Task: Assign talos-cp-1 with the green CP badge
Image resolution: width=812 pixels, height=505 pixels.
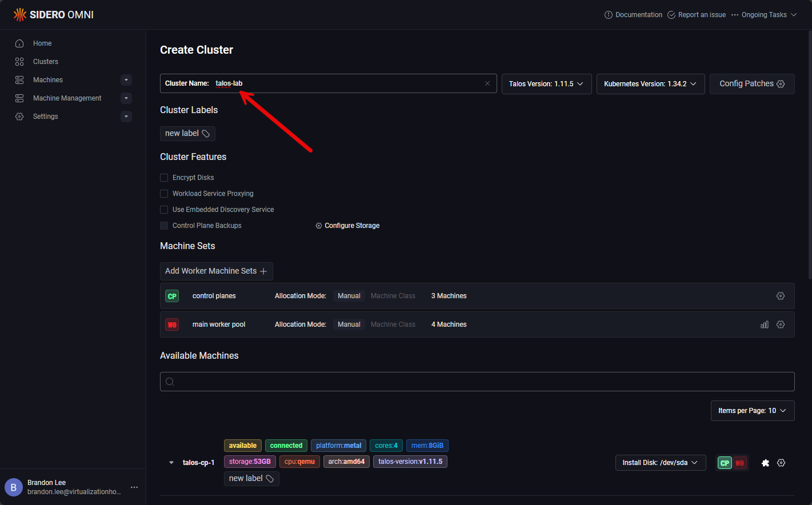Action: pyautogui.click(x=725, y=463)
